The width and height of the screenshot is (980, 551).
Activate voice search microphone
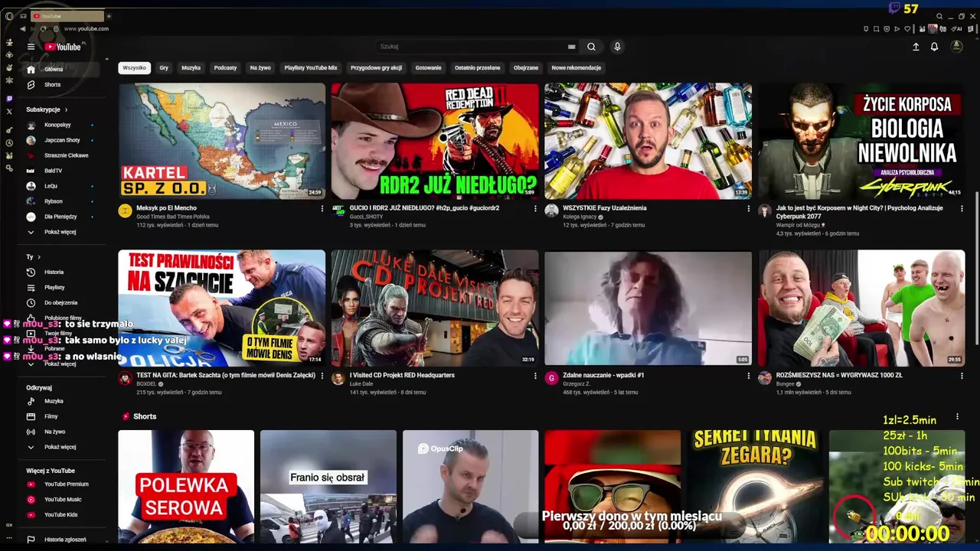coord(617,47)
